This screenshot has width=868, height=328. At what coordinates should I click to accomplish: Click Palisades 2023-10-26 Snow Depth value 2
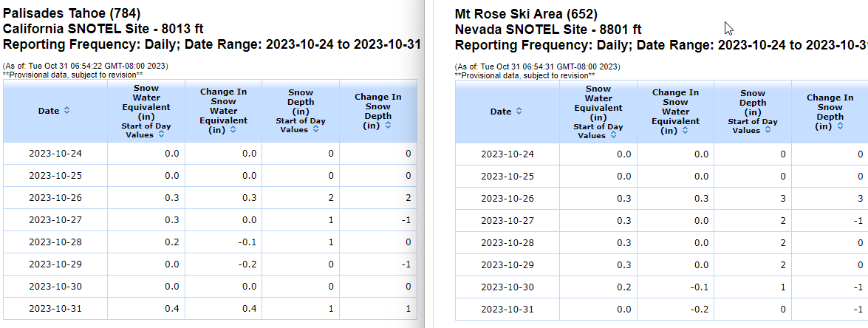[x=331, y=197]
